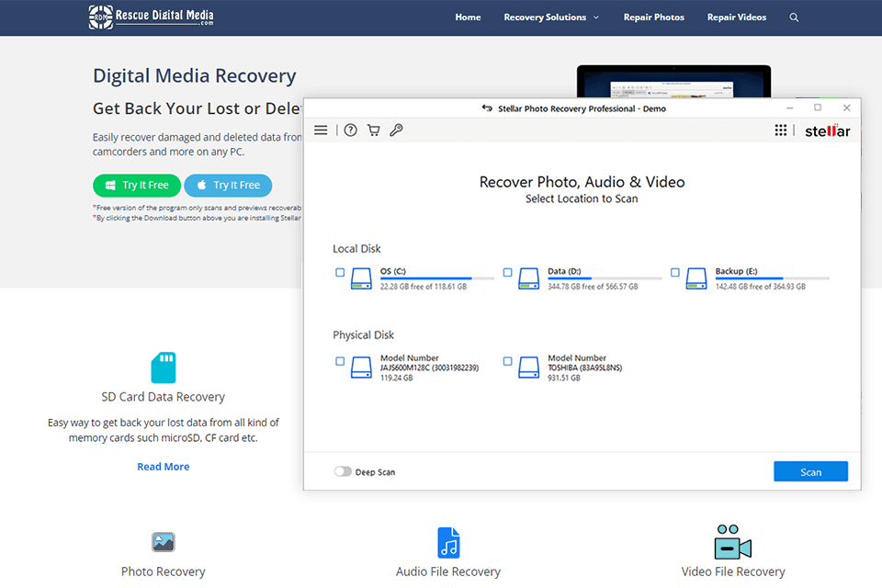This screenshot has width=882, height=588.
Task: Click the green Windows Try It Free button
Action: coord(137,185)
